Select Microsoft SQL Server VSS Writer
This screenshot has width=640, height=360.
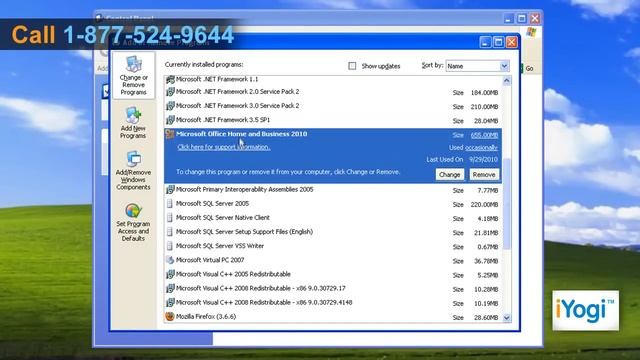(220, 246)
